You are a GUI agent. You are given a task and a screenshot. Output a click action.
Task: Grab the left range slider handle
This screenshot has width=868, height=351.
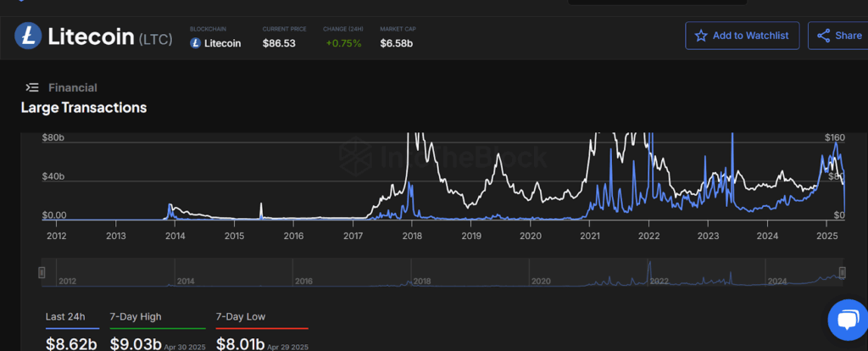[x=42, y=272]
